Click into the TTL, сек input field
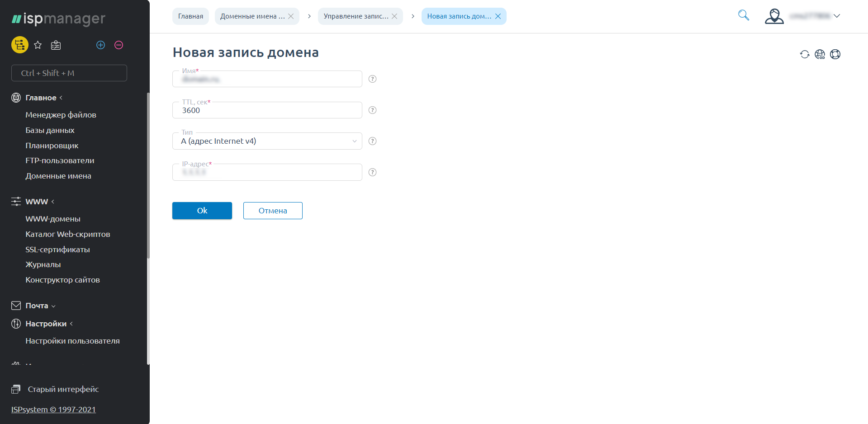The width and height of the screenshot is (868, 424). 267,111
